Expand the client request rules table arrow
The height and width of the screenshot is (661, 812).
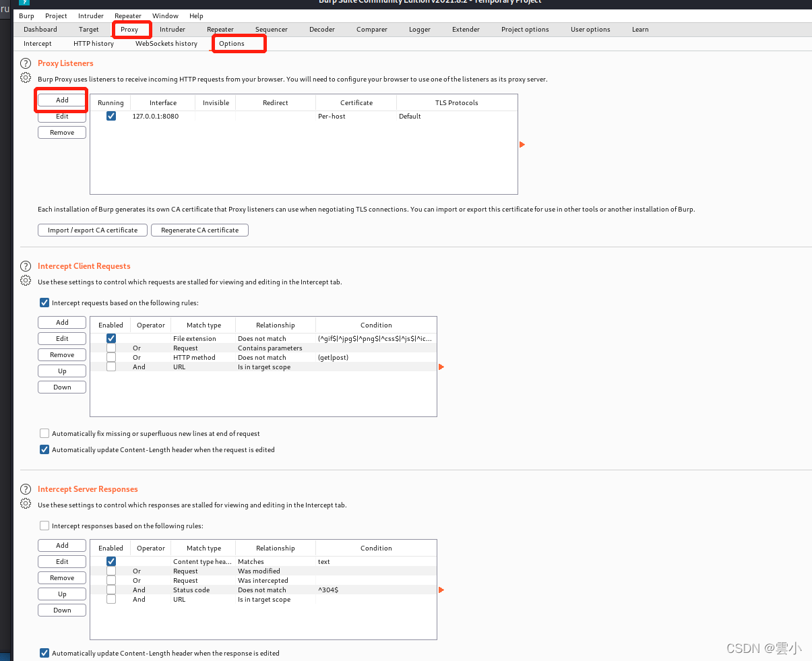pos(441,367)
